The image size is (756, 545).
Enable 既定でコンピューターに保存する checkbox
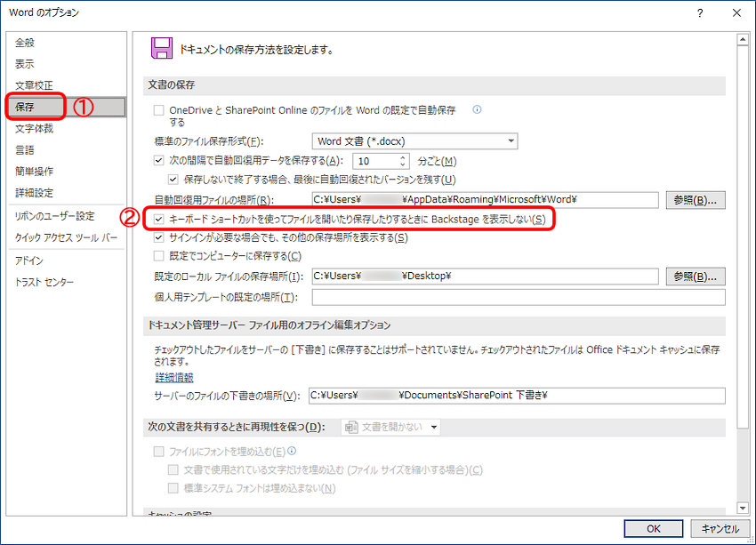(160, 256)
